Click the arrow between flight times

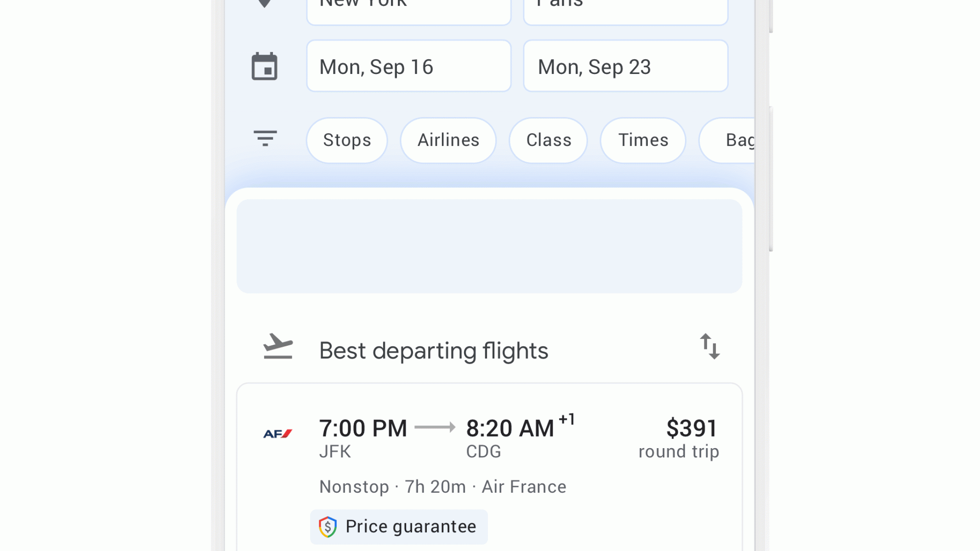click(x=435, y=427)
